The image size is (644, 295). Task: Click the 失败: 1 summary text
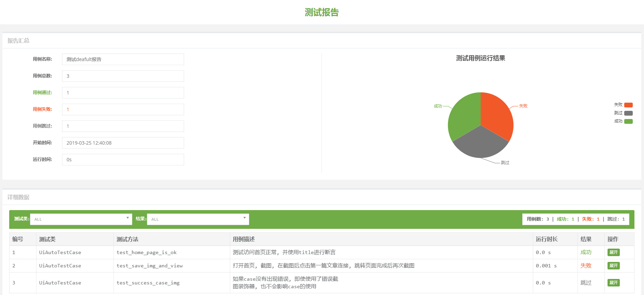pos(591,219)
